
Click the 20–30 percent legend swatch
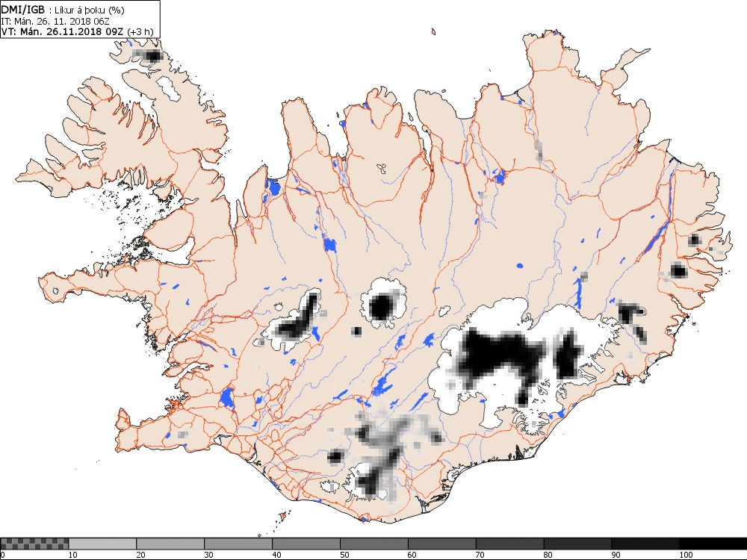(170, 544)
